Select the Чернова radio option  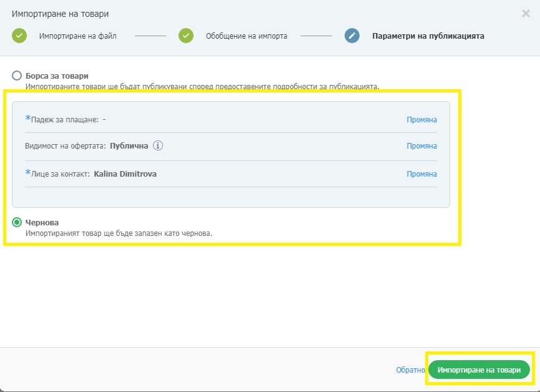coord(16,222)
